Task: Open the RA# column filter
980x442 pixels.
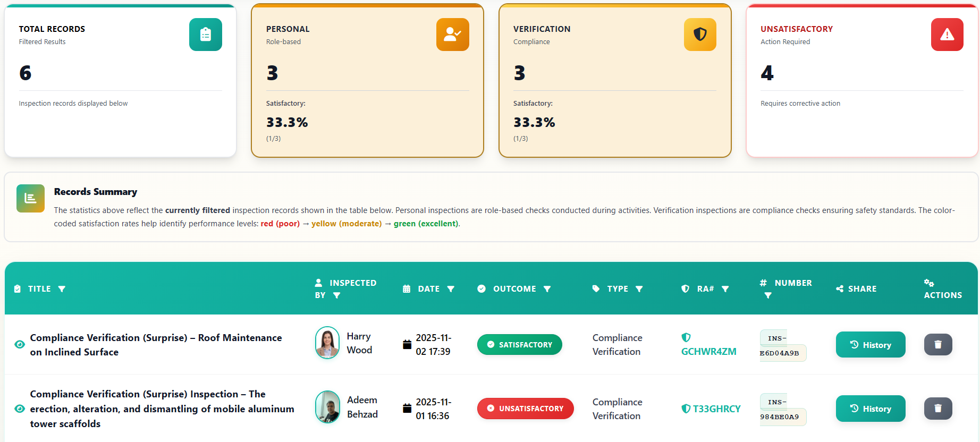Action: (x=725, y=289)
